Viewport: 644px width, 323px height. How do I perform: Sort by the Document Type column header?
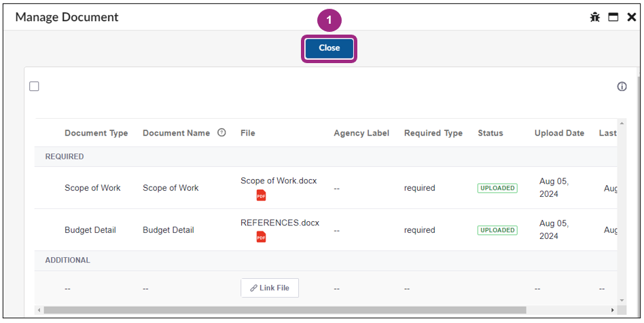click(96, 133)
